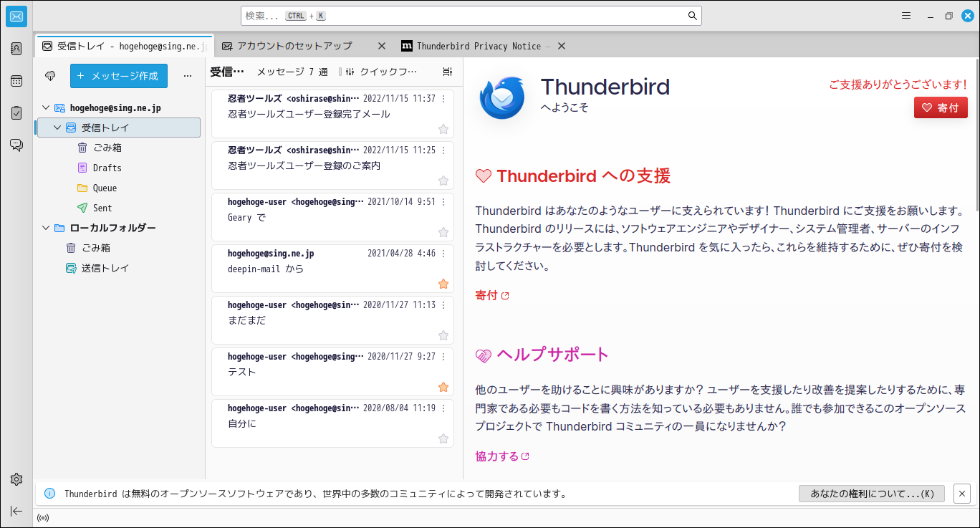The height and width of the screenshot is (528, 980).
Task: Select the Mail space icon
Action: [16, 16]
